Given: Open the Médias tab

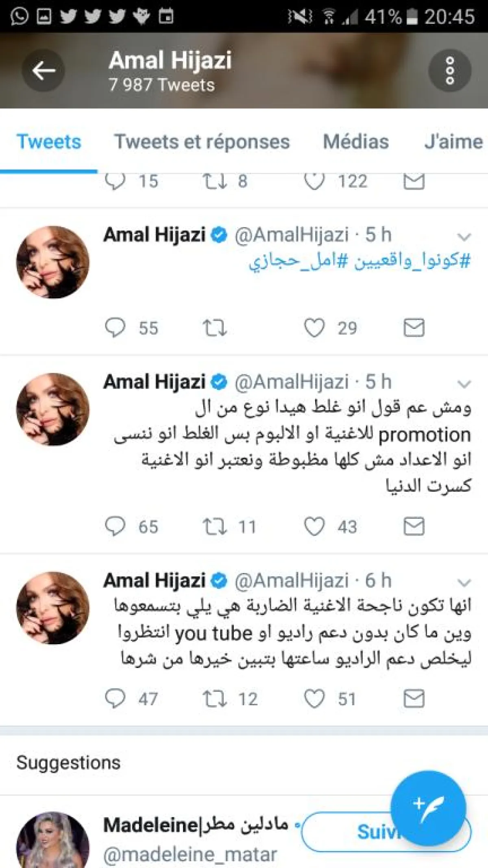Looking at the screenshot, I should click(356, 142).
